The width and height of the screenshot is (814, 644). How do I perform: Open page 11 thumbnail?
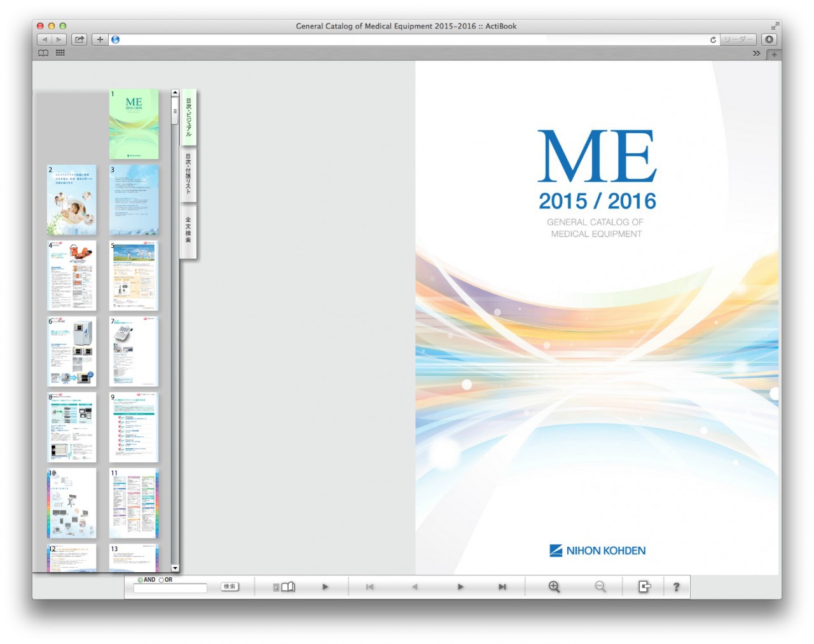coord(134,503)
